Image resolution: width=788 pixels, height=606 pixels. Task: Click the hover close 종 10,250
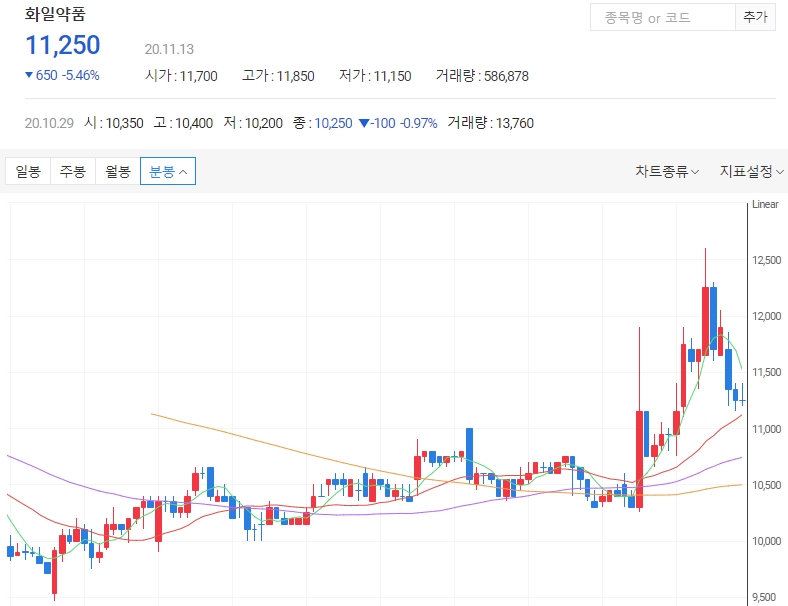(323, 123)
